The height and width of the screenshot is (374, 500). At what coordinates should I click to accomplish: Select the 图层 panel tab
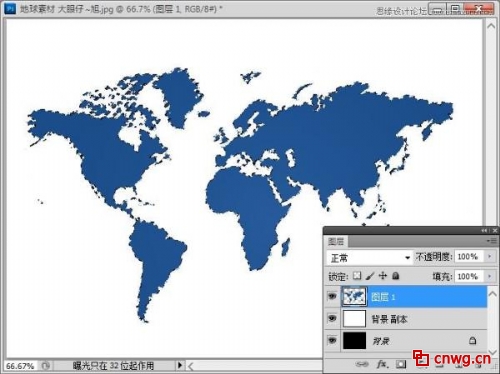[335, 241]
